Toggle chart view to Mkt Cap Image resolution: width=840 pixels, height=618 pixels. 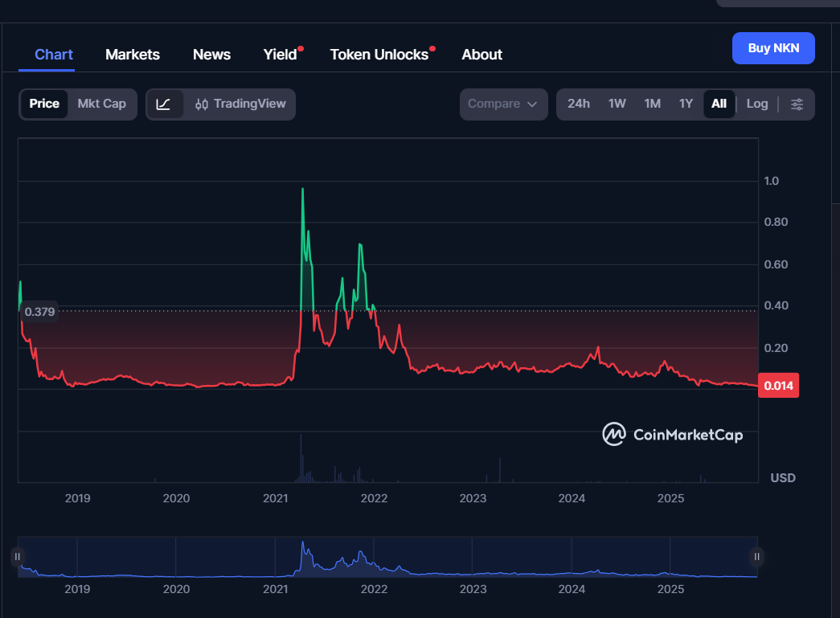[101, 104]
